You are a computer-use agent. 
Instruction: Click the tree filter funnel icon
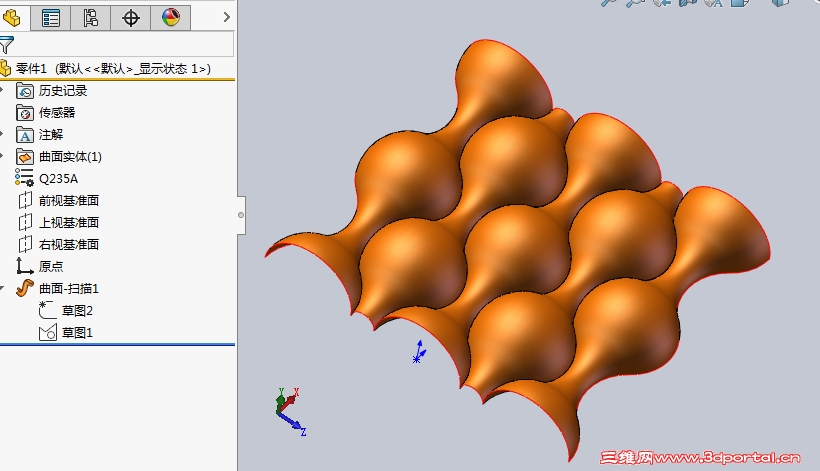6,45
